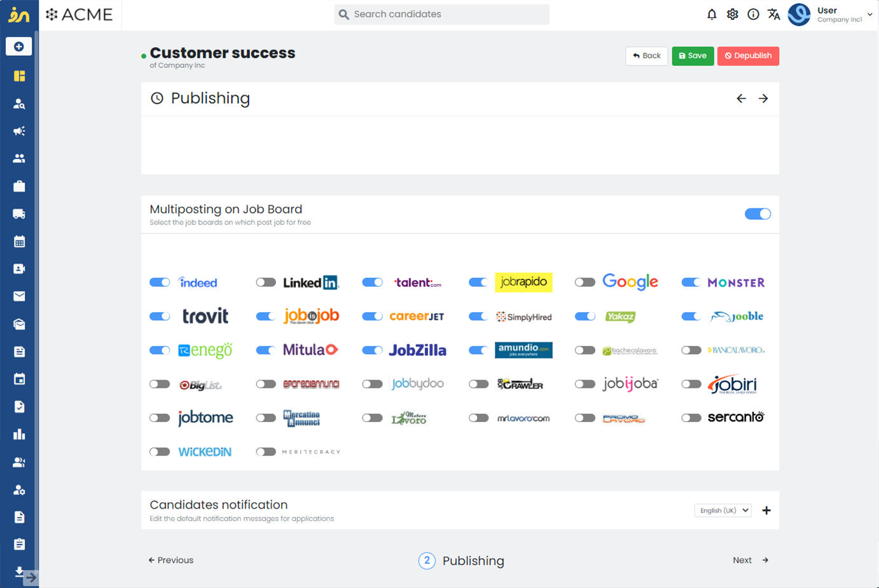This screenshot has height=588, width=879.
Task: Open the user settings icon in sidebar
Action: pos(19,489)
